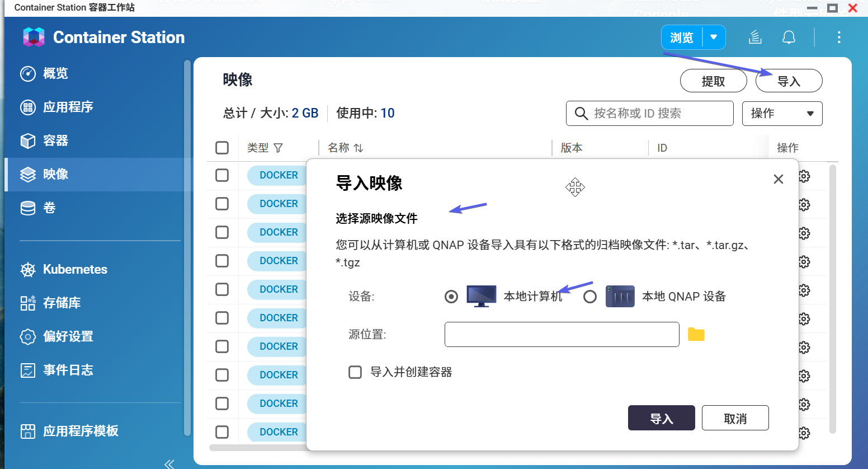Click the 提取 pull button
The height and width of the screenshot is (469, 868).
pyautogui.click(x=713, y=81)
